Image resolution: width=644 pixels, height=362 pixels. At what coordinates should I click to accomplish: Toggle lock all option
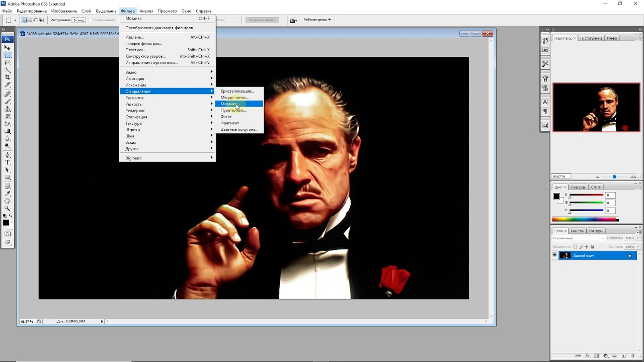(592, 246)
